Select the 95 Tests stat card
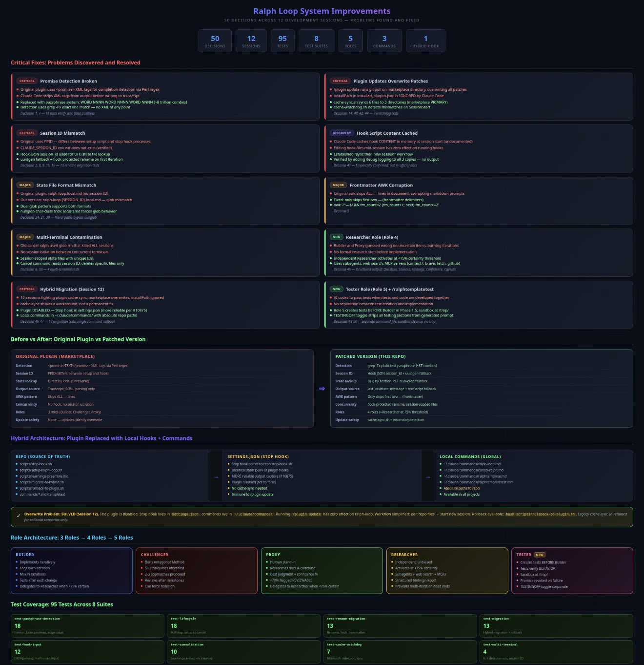The image size is (644, 665). pos(282,41)
